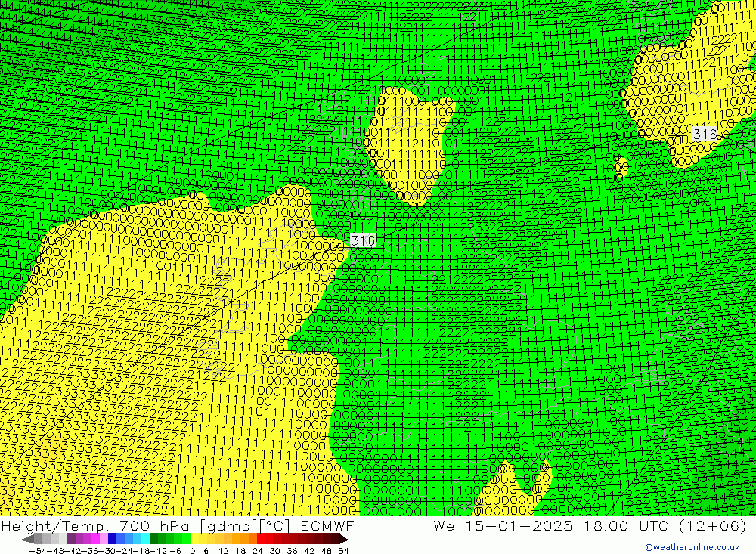Click the -12 legend value
The height and width of the screenshot is (554, 756).
pos(159,551)
